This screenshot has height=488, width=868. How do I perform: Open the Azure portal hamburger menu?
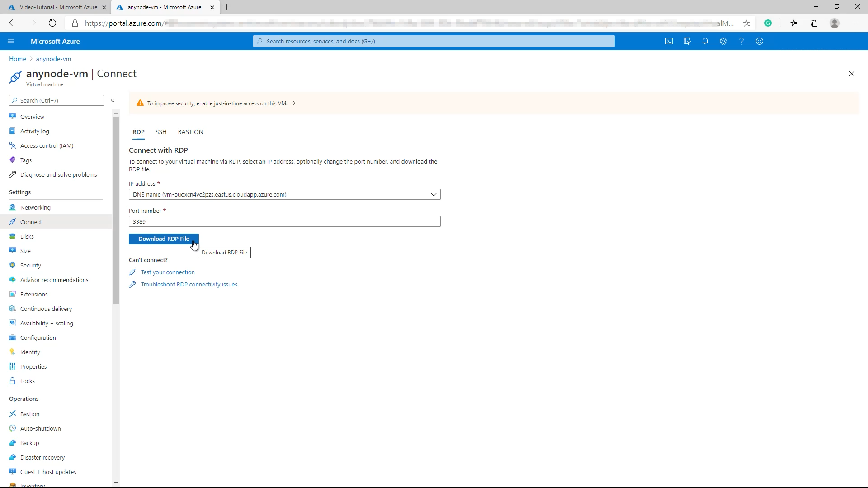(11, 41)
